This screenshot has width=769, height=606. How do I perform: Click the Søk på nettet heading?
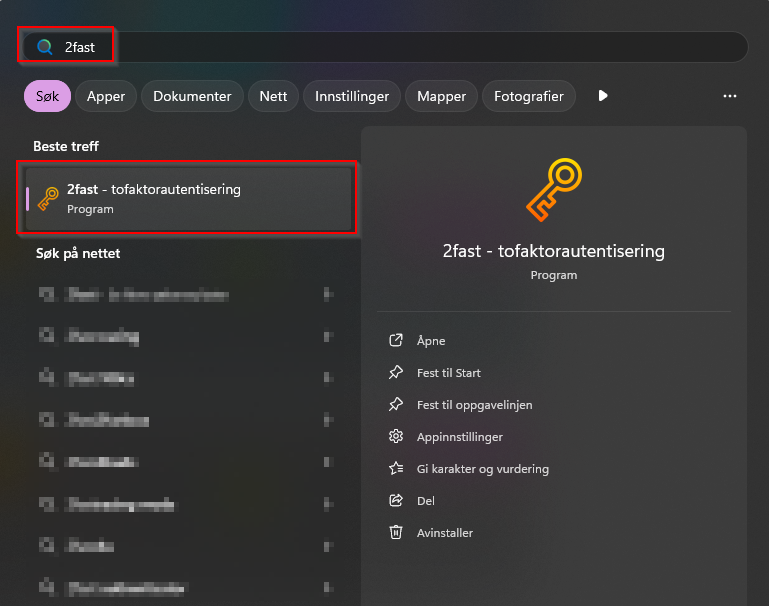point(78,253)
